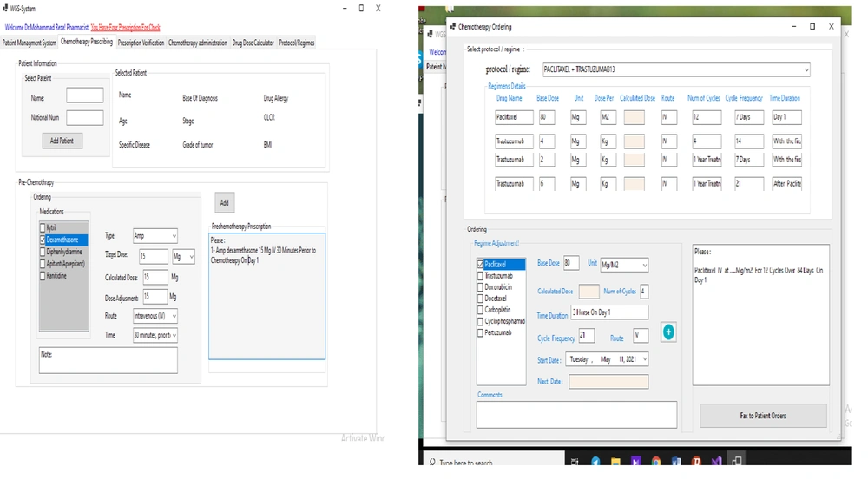
Task: Click the National Num input field
Action: pos(85,118)
